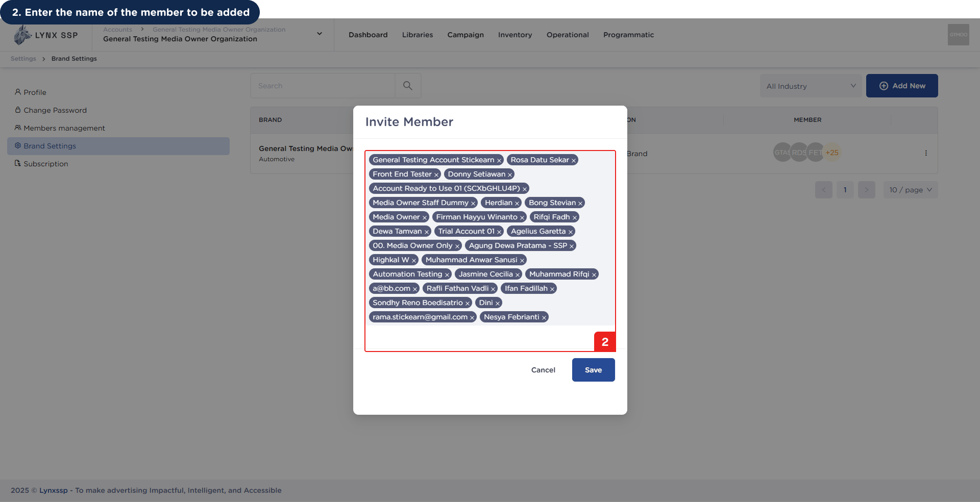
Task: Open the 10 / page size dropdown
Action: coord(911,190)
